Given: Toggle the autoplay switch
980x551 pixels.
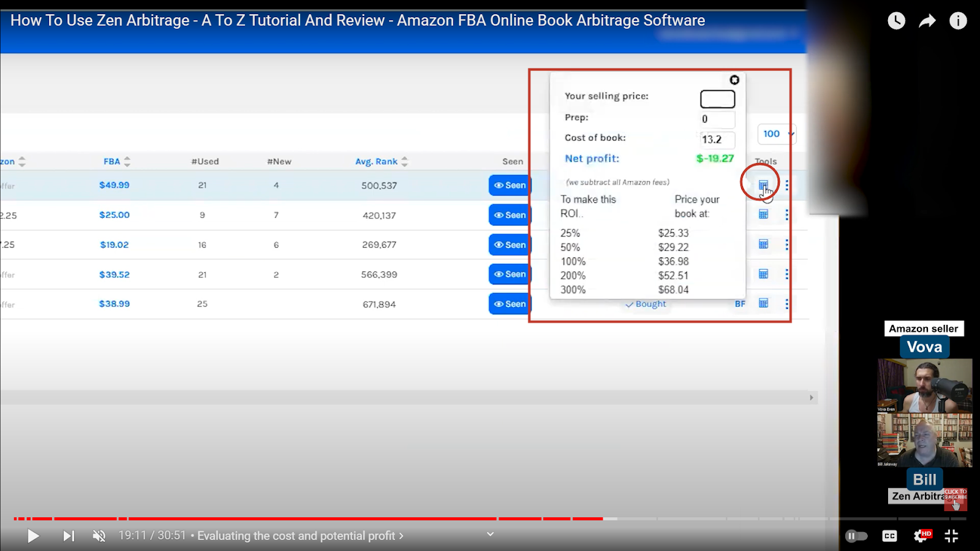Looking at the screenshot, I should pos(856,536).
